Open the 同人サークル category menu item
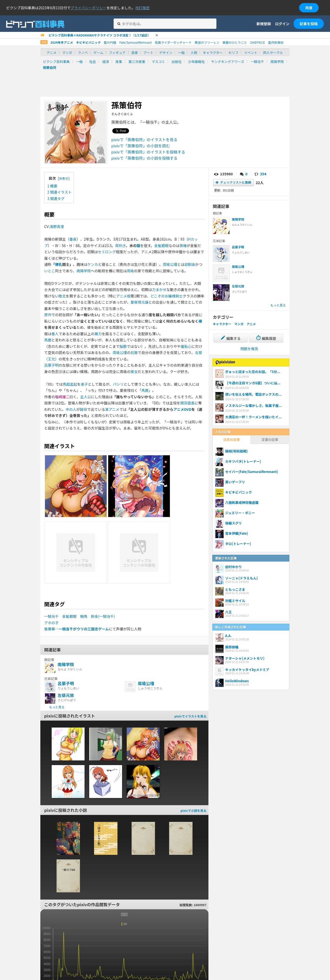The image size is (330, 980). (273, 52)
